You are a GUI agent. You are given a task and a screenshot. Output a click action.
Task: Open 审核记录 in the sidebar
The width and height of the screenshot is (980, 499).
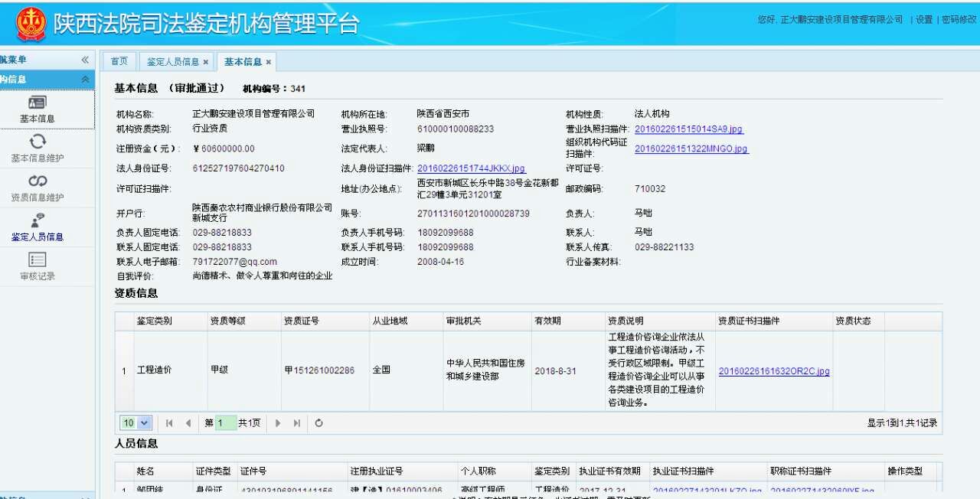click(x=37, y=260)
